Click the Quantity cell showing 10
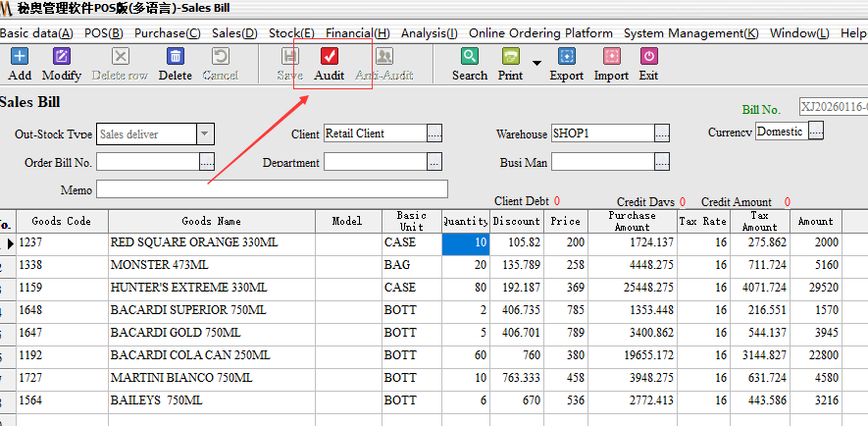Screen dimensions: 868x426 coord(466,242)
